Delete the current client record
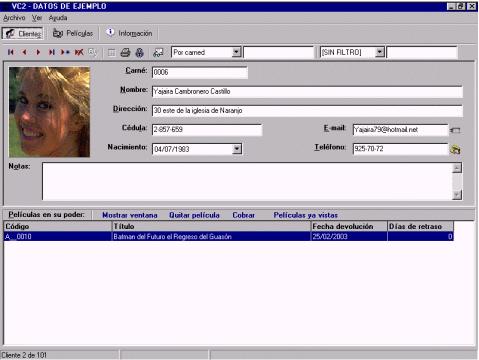 (x=79, y=52)
